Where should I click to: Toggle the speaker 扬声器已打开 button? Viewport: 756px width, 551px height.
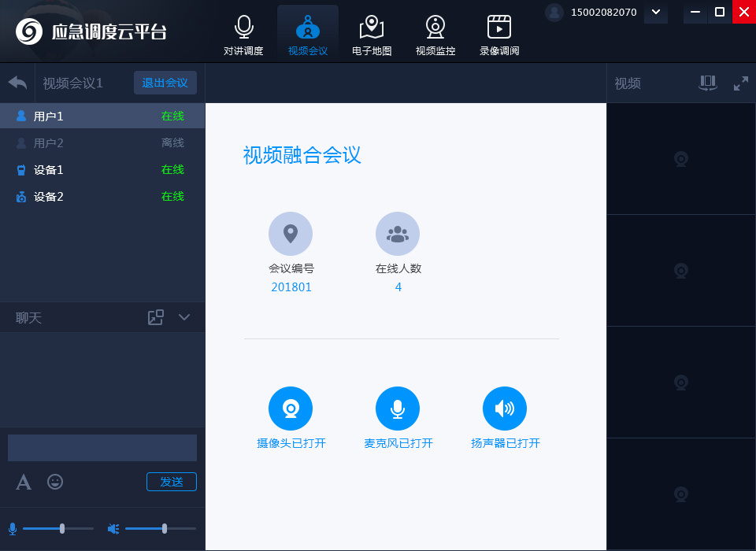coord(505,409)
